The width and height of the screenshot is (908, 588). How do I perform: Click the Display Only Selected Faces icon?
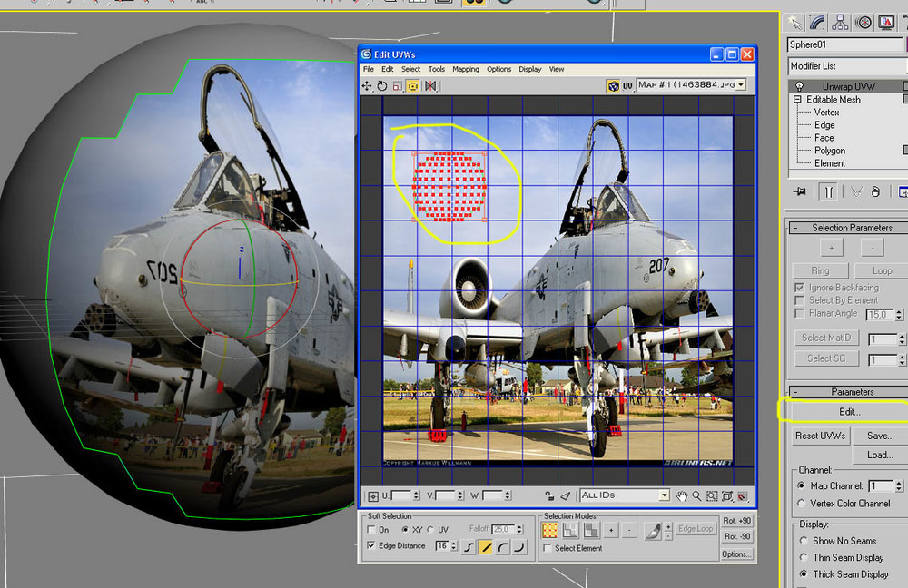pos(565,496)
